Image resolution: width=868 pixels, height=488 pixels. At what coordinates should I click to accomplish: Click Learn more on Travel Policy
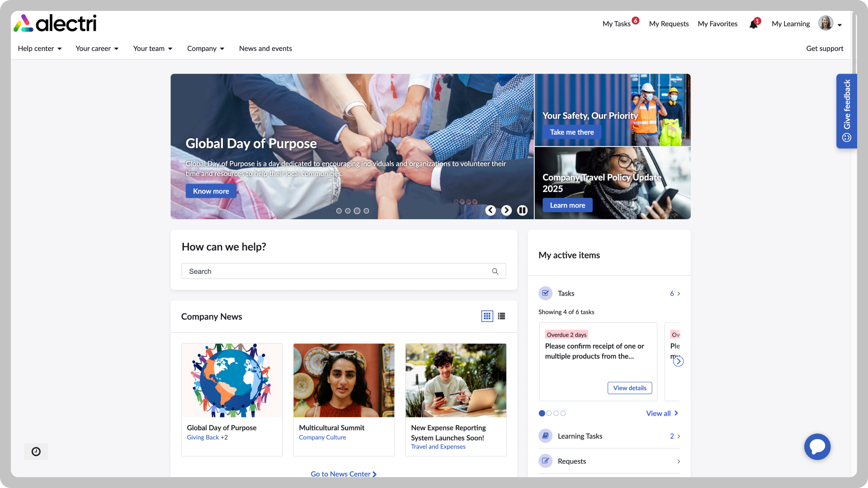tap(567, 205)
